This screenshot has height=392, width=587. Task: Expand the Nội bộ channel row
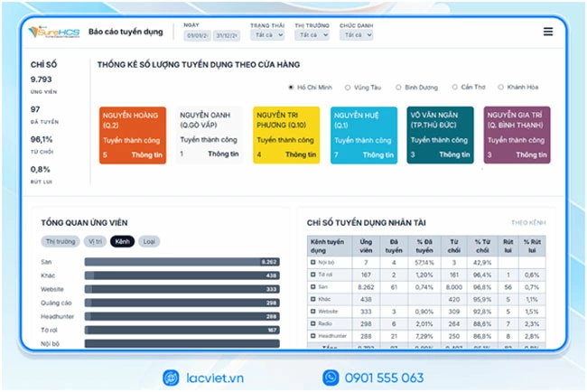point(312,261)
